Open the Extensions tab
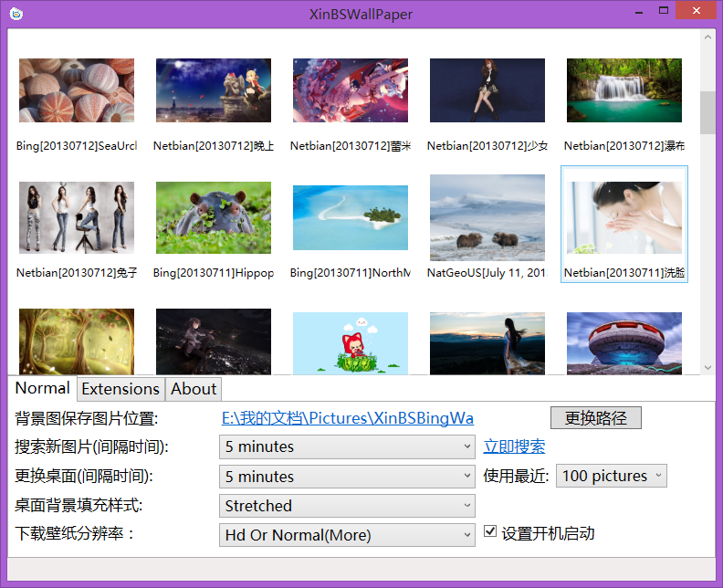The width and height of the screenshot is (723, 588). (x=120, y=389)
